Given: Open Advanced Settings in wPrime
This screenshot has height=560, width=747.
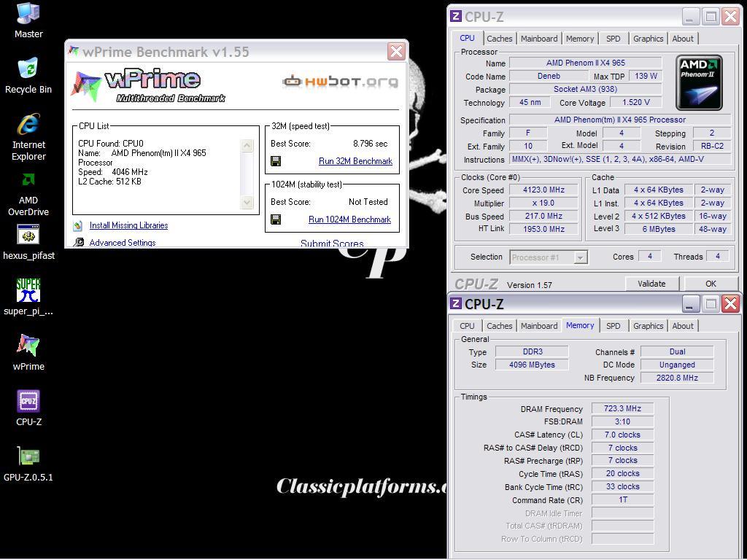Looking at the screenshot, I should pyautogui.click(x=123, y=242).
